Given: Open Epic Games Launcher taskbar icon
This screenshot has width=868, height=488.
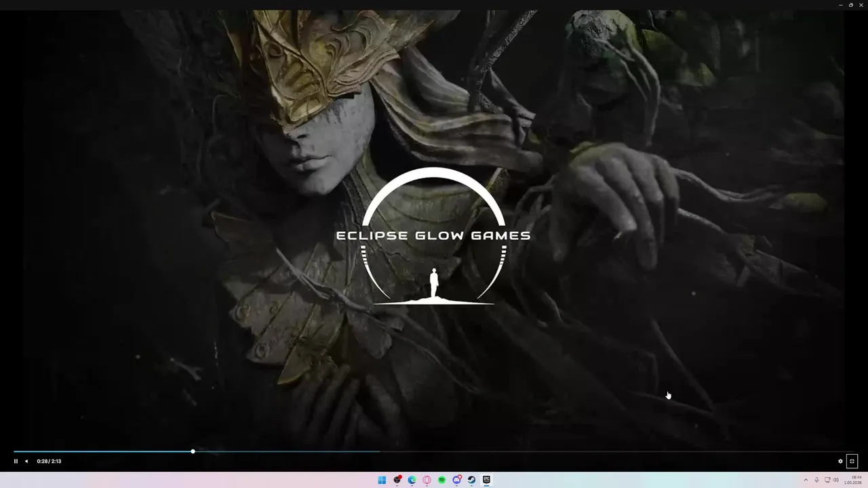Looking at the screenshot, I should coord(486,480).
